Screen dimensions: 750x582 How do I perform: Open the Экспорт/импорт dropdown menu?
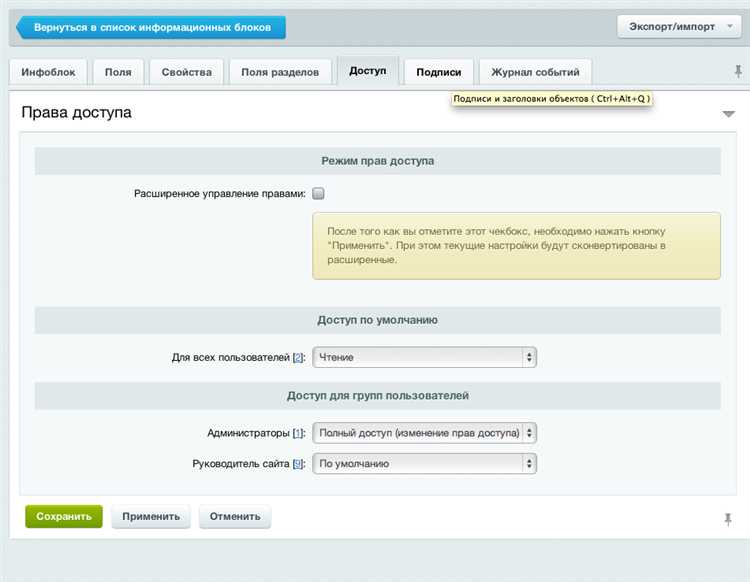click(679, 27)
